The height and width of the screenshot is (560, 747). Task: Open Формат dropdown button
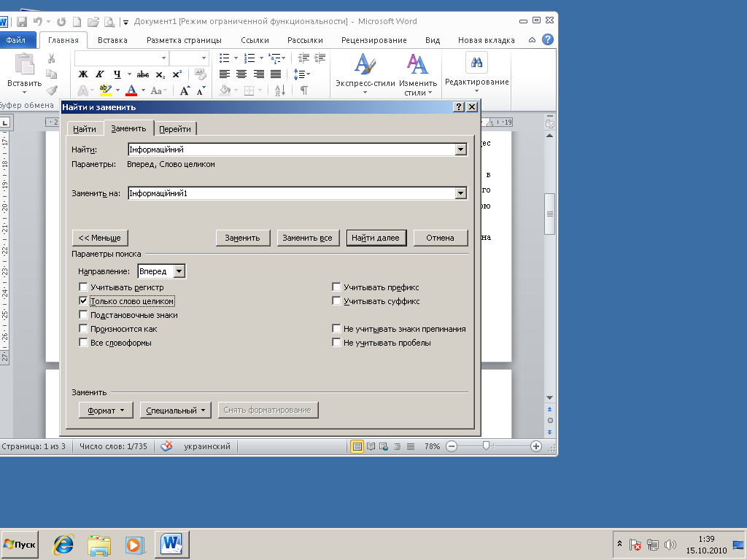point(105,410)
